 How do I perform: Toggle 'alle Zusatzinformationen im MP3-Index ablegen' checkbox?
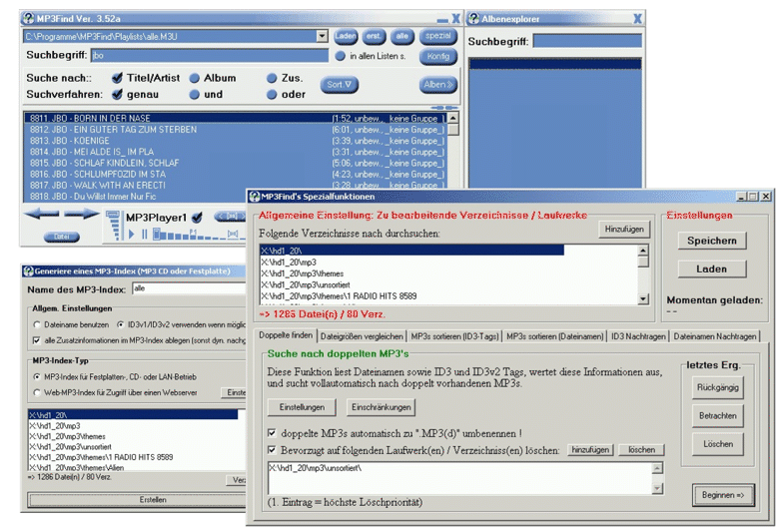36,340
